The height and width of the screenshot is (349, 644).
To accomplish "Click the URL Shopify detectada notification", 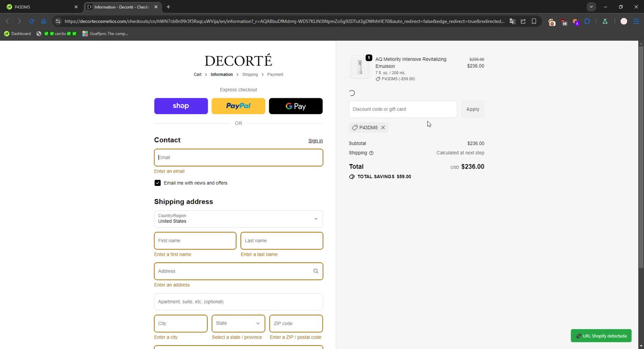I will pos(601,336).
